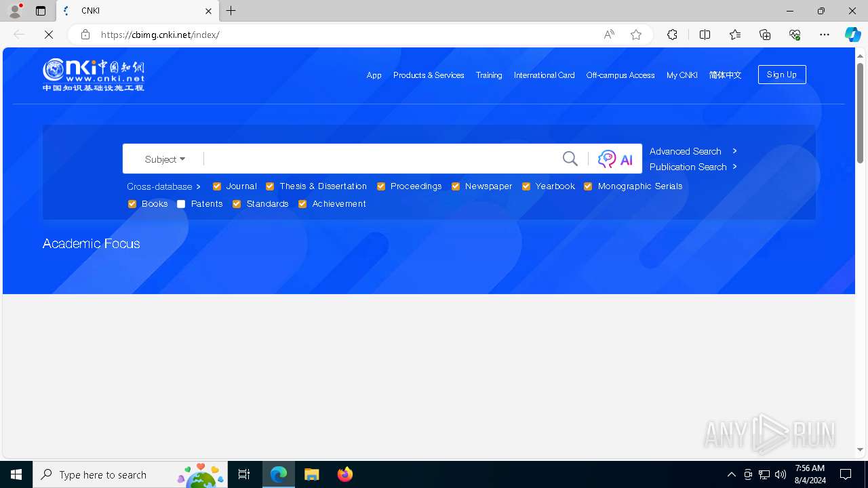The image size is (868, 488).
Task: Uncheck the Standards checkbox
Action: point(237,204)
